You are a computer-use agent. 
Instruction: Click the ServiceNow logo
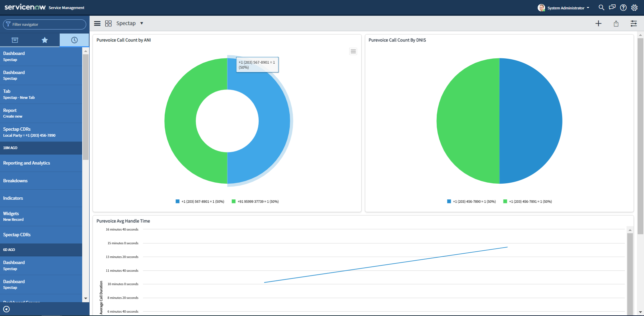pos(25,7)
